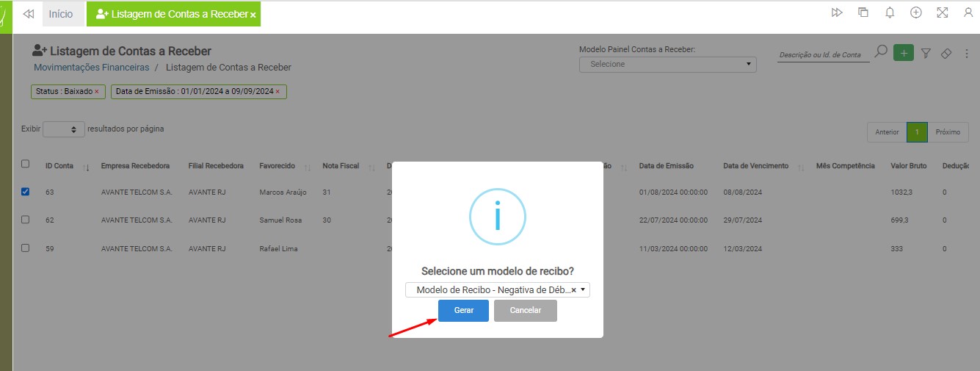Image resolution: width=980 pixels, height=371 pixels.
Task: Toggle fullscreen with the expand arrows icon
Action: click(942, 12)
